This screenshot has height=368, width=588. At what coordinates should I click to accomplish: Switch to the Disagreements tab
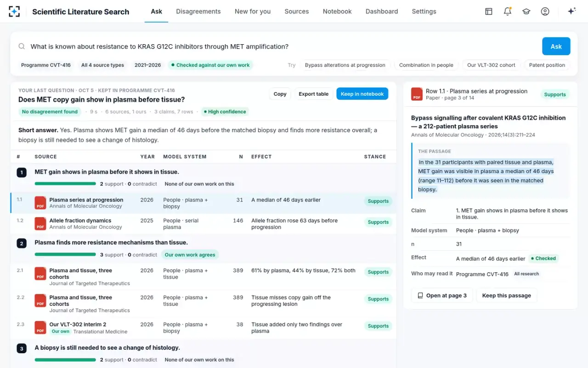point(198,11)
